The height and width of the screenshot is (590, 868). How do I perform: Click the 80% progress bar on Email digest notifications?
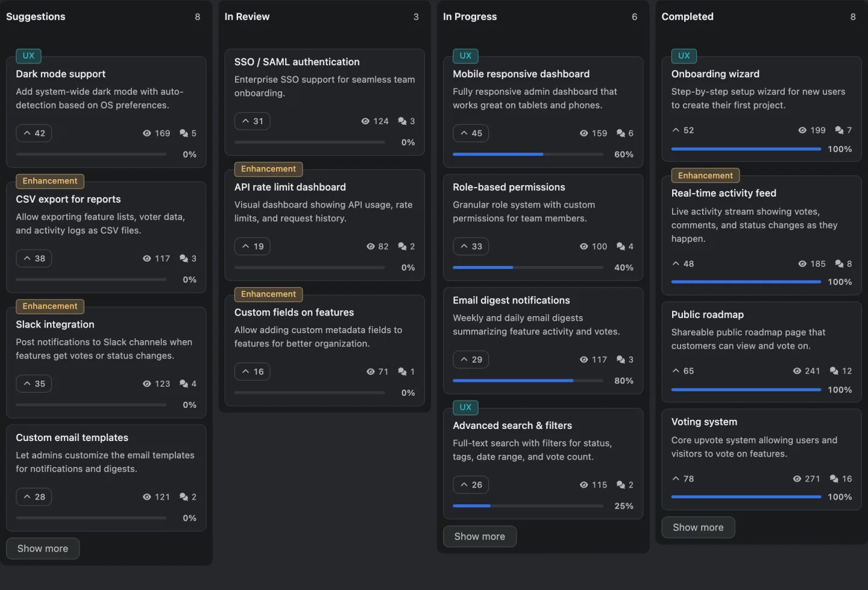pyautogui.click(x=528, y=381)
